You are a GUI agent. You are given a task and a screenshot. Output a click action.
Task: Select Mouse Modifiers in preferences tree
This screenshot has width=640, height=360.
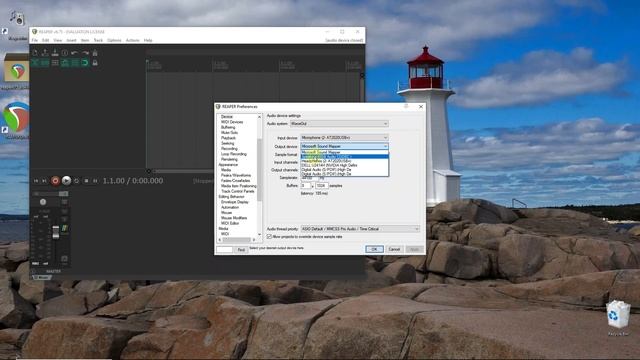[x=234, y=218]
